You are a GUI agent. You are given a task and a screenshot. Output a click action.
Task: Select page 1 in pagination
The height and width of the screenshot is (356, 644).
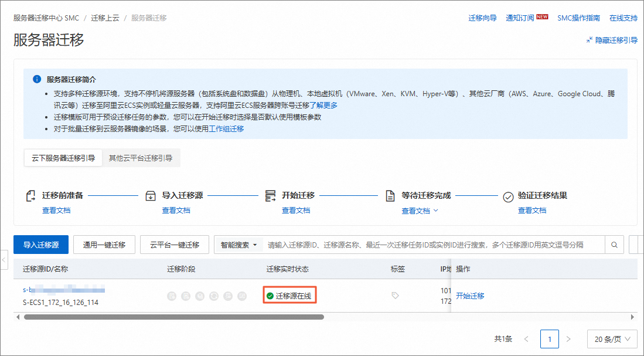click(550, 339)
